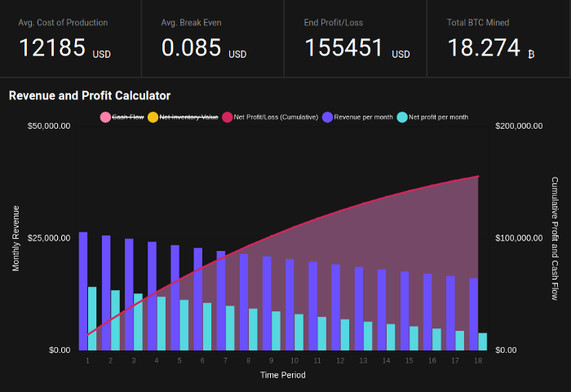
Task: Toggle the Net Inventory Value legend item
Action: (x=184, y=117)
